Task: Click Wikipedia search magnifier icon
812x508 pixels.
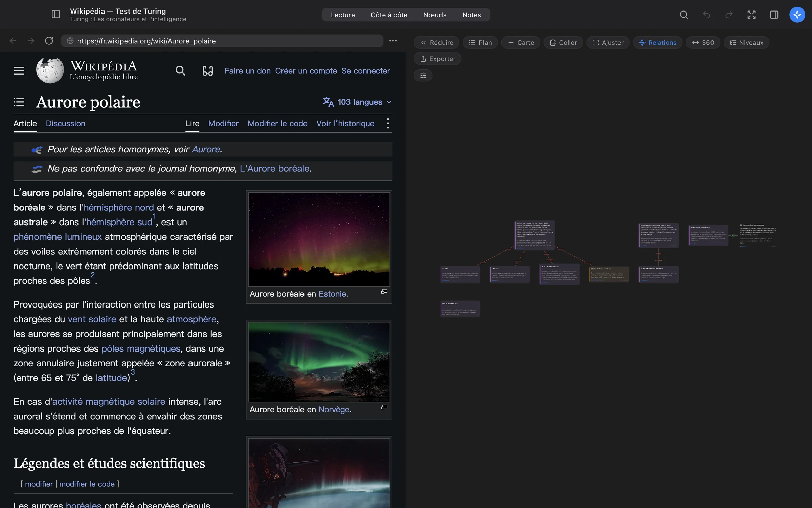Action: (x=180, y=71)
